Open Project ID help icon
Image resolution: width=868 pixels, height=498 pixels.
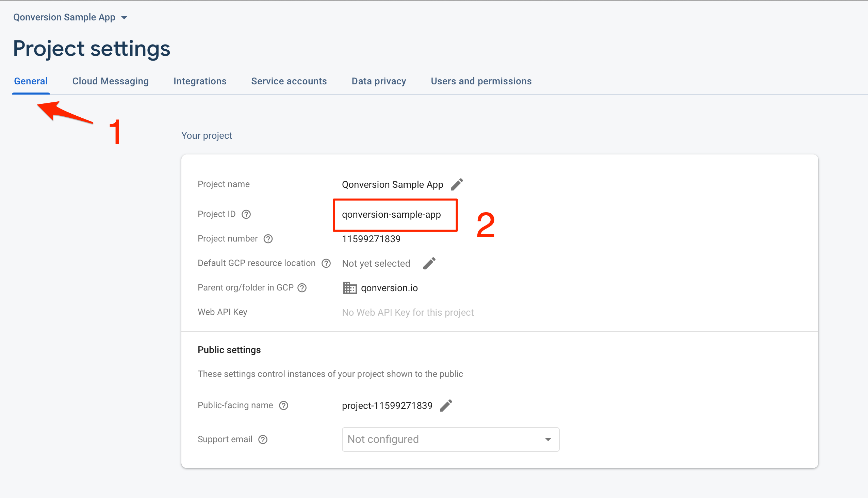246,214
